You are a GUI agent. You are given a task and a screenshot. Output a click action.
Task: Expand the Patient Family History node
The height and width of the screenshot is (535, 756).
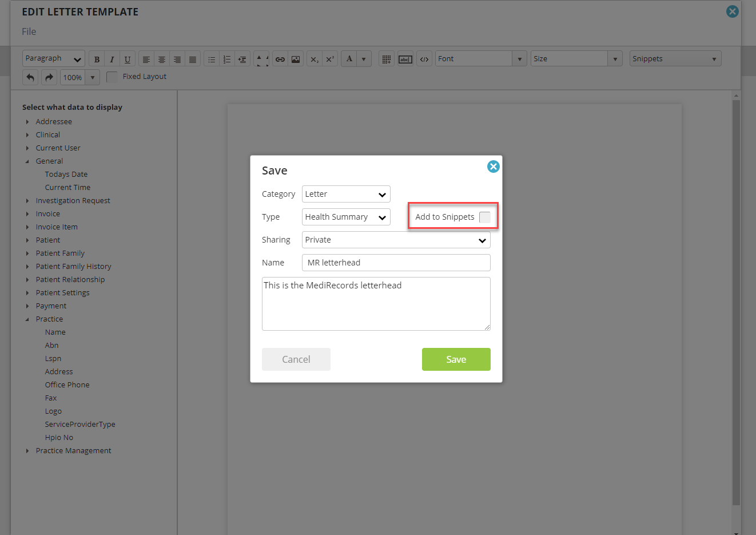(27, 267)
